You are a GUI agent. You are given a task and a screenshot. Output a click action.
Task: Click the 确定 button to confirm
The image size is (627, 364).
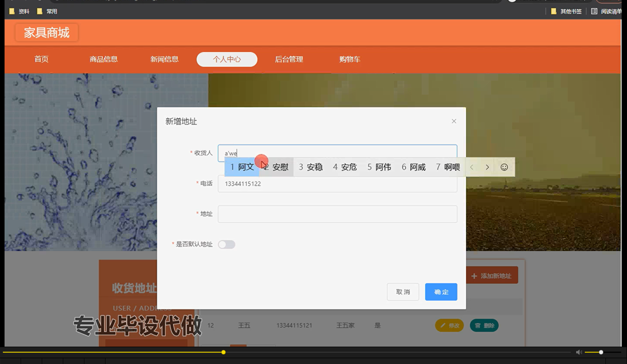(441, 292)
